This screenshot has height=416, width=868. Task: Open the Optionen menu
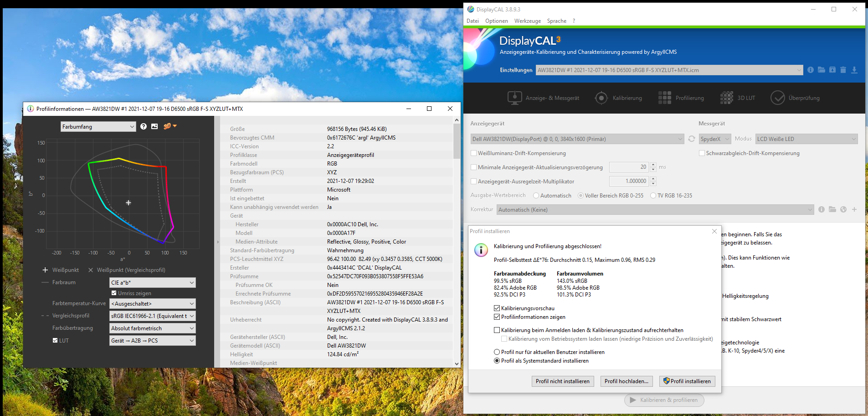pos(496,21)
